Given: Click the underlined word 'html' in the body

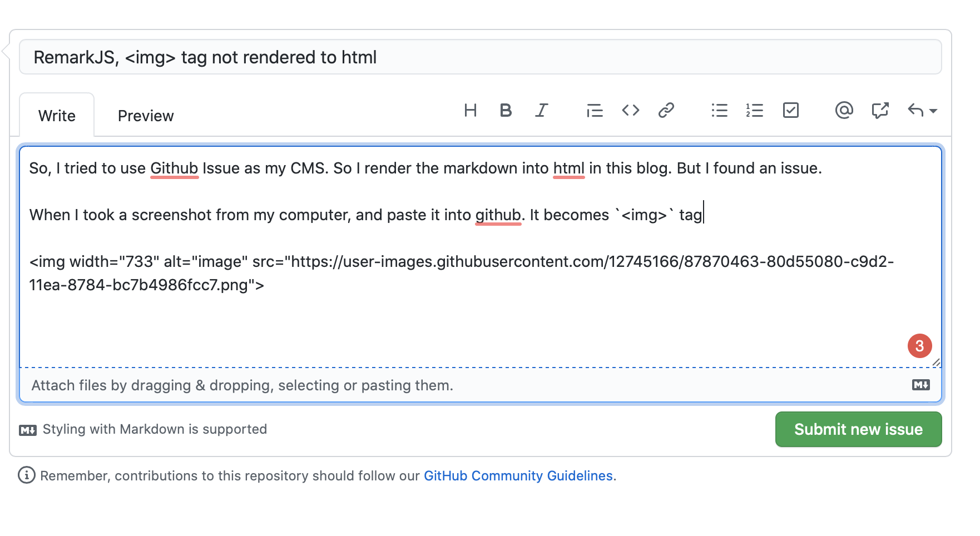Looking at the screenshot, I should [x=569, y=168].
